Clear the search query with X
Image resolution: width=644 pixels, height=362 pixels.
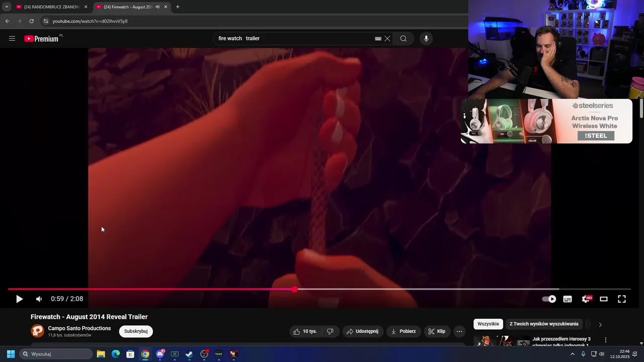click(x=387, y=39)
